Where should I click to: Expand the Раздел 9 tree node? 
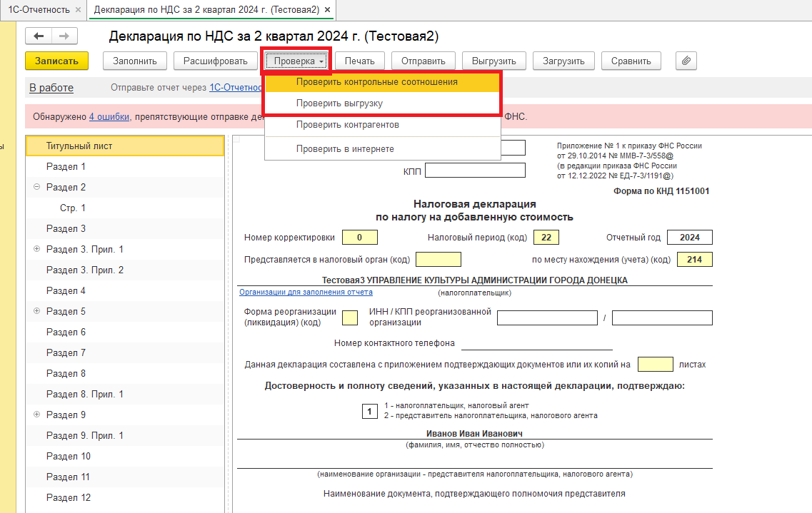tap(36, 415)
